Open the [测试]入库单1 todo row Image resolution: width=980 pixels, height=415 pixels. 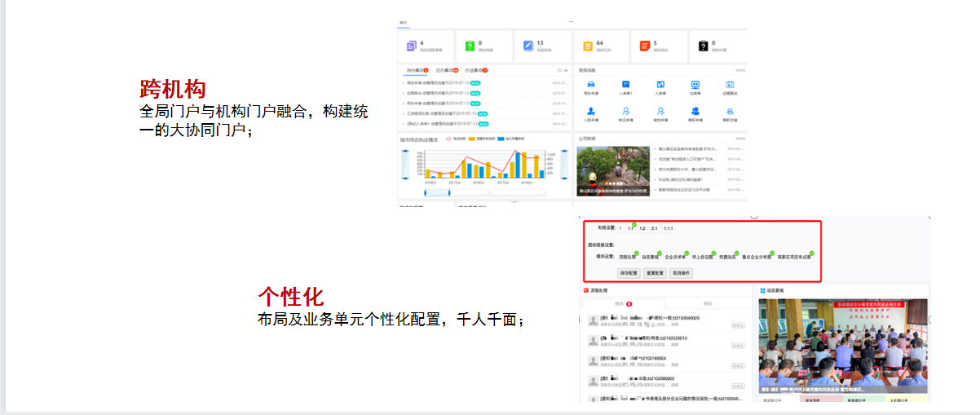pos(483,124)
